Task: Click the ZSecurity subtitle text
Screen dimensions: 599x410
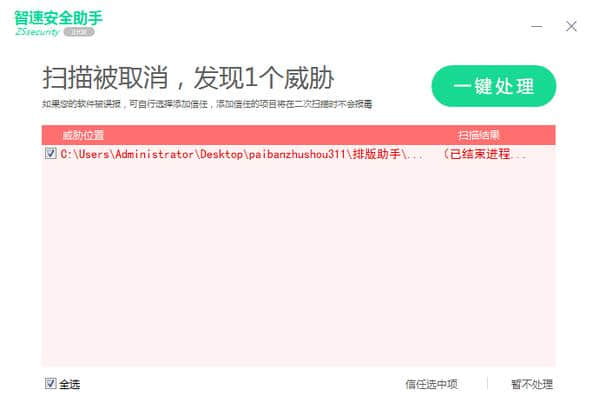Action: tap(37, 32)
